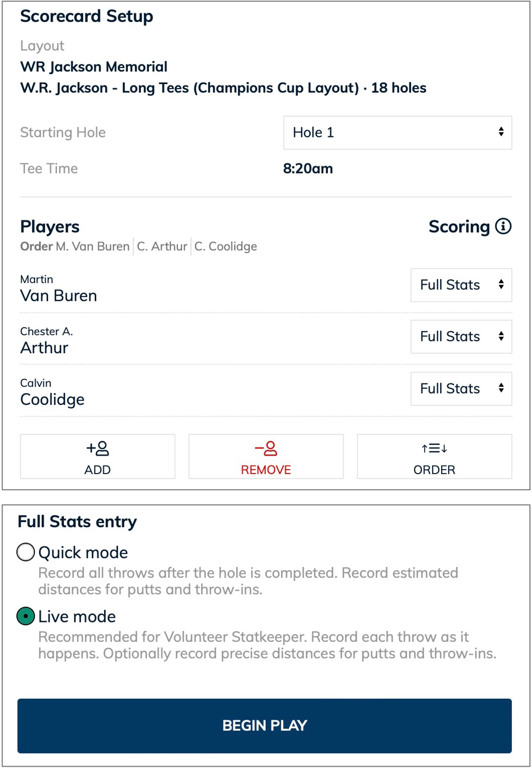Start the round with BEGIN PLAY
Image resolution: width=532 pixels, height=768 pixels.
pos(264,726)
